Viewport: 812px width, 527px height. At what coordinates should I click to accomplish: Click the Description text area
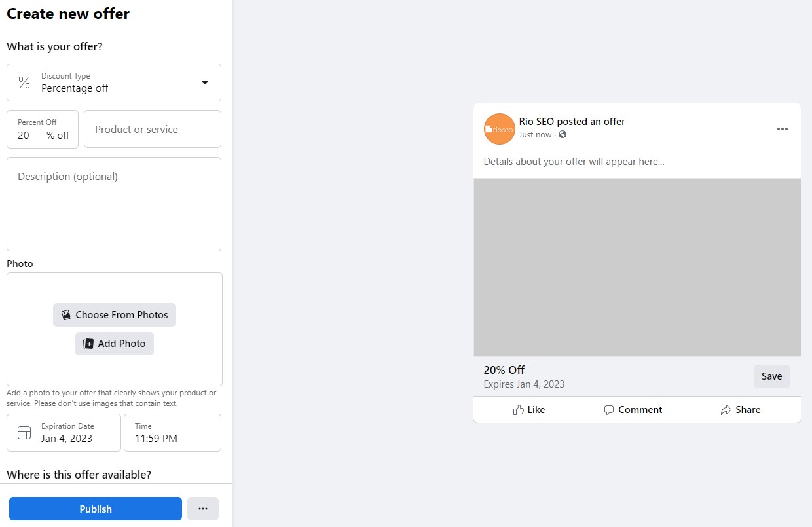tap(114, 203)
